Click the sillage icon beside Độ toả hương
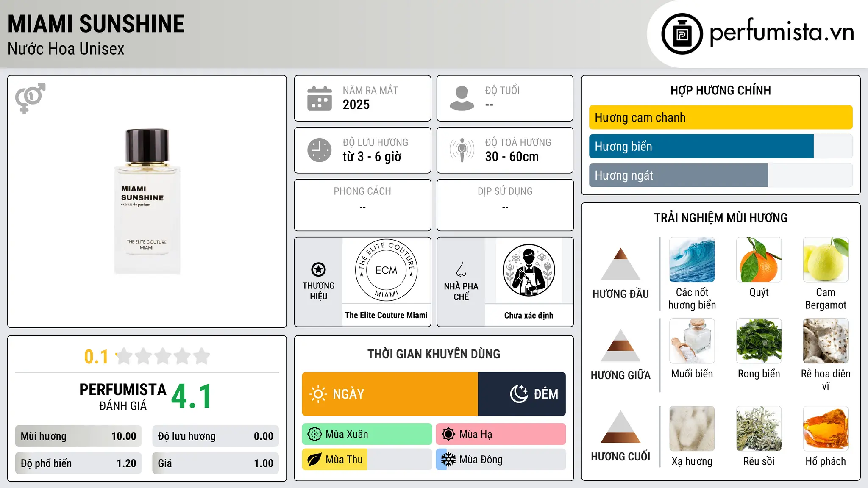This screenshot has width=868, height=488. 462,150
